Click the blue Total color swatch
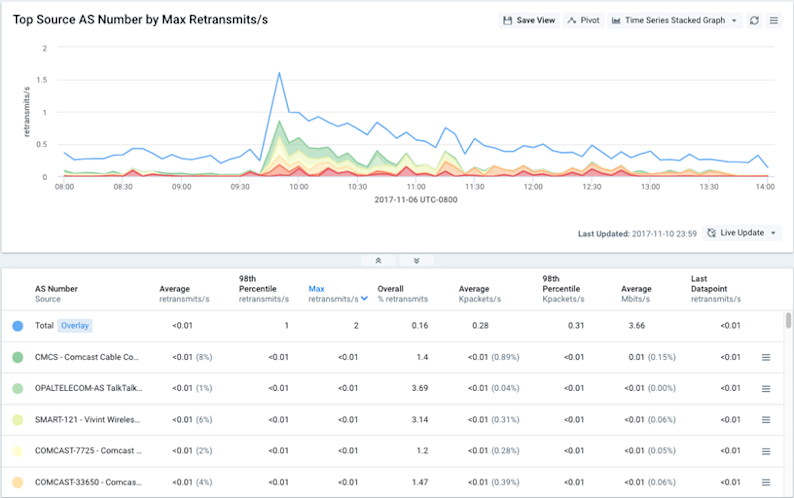Image resolution: width=794 pixels, height=498 pixels. pyautogui.click(x=18, y=326)
